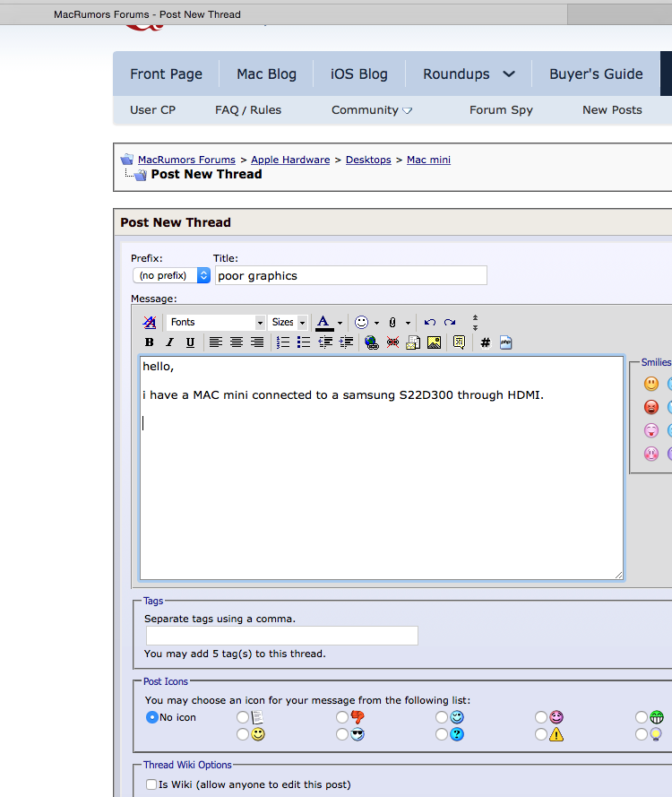
Task: Open the text color picker arrow
Action: 340,323
